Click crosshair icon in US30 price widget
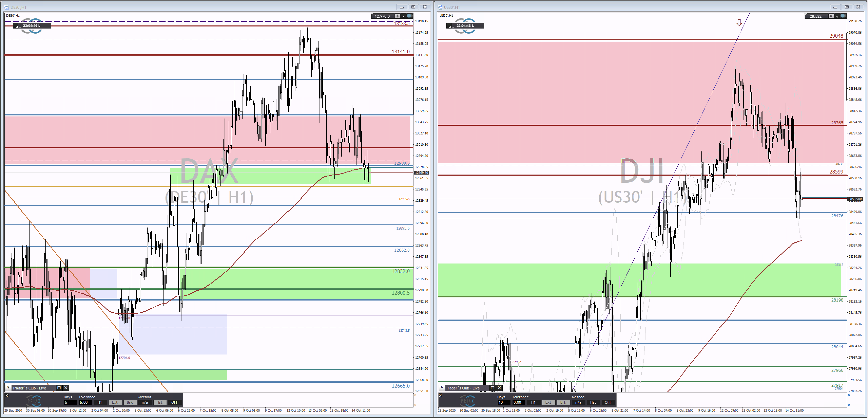 [x=831, y=16]
